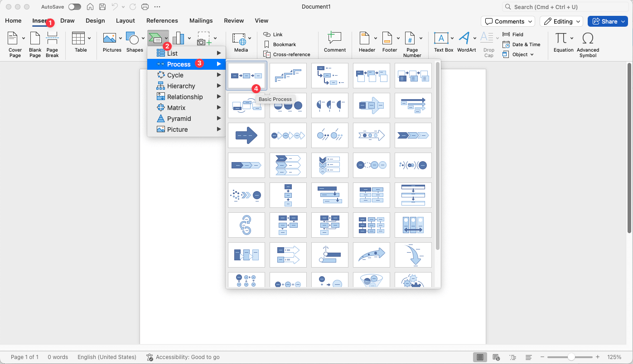
Task: Select the Basic Process SmartArt thumbnail
Action: click(246, 75)
